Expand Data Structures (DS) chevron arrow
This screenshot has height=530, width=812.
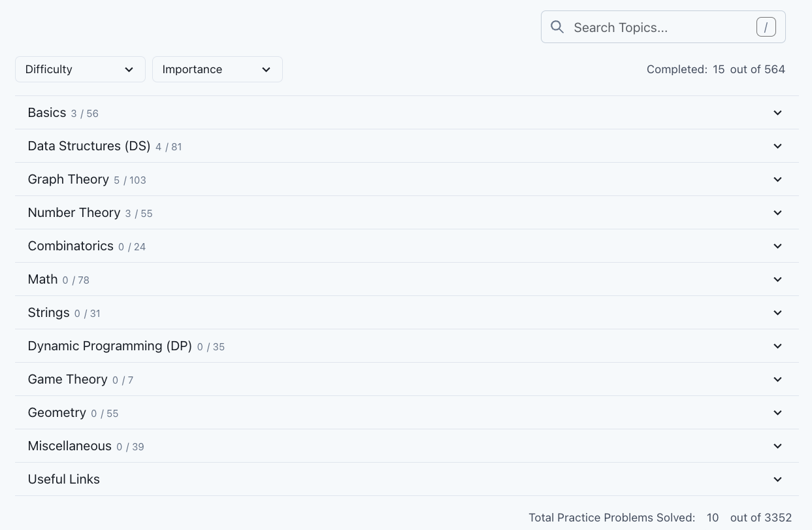point(777,146)
